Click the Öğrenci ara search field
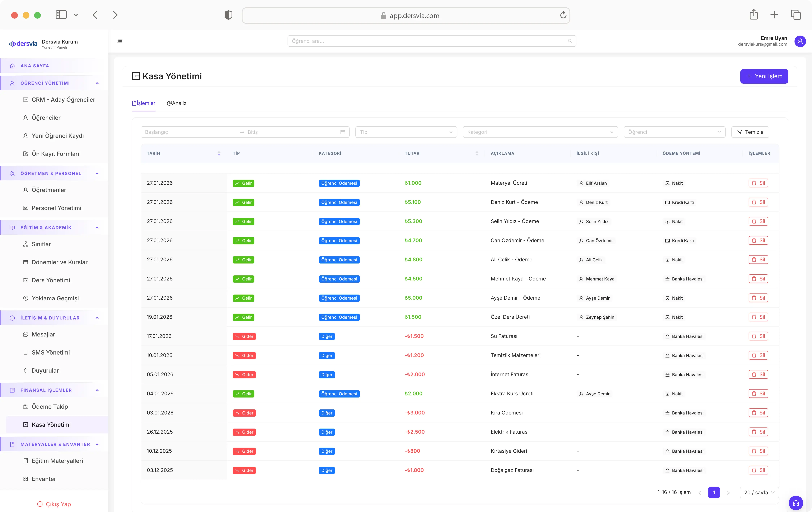This screenshot has height=512, width=812. [428, 41]
